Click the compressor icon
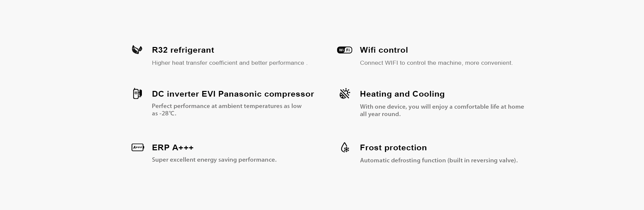Screen dimensions: 644x210 137,94
